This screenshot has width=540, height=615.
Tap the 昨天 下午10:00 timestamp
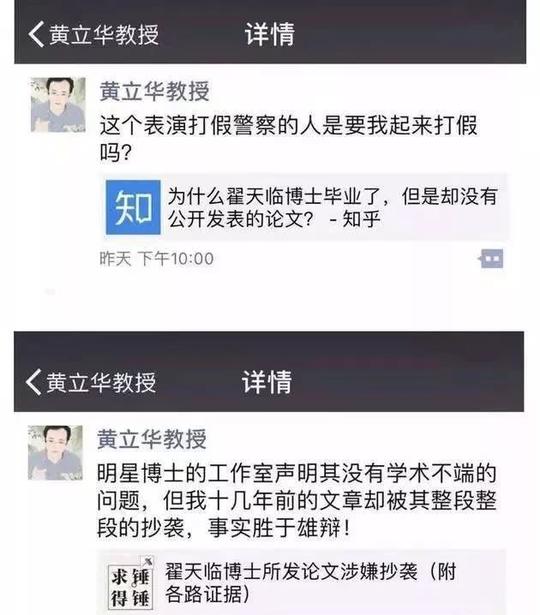(156, 259)
